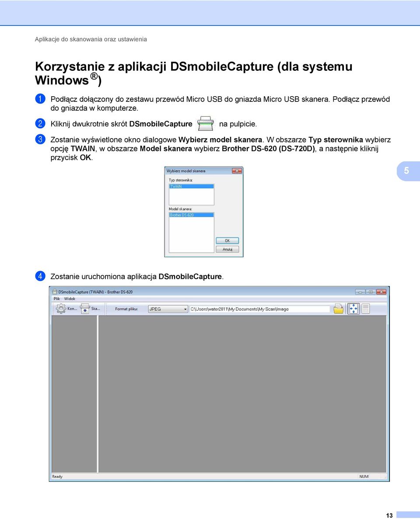Close the Wybierz model skanera dialog
The width and height of the screenshot is (420, 519).
pos(237,171)
